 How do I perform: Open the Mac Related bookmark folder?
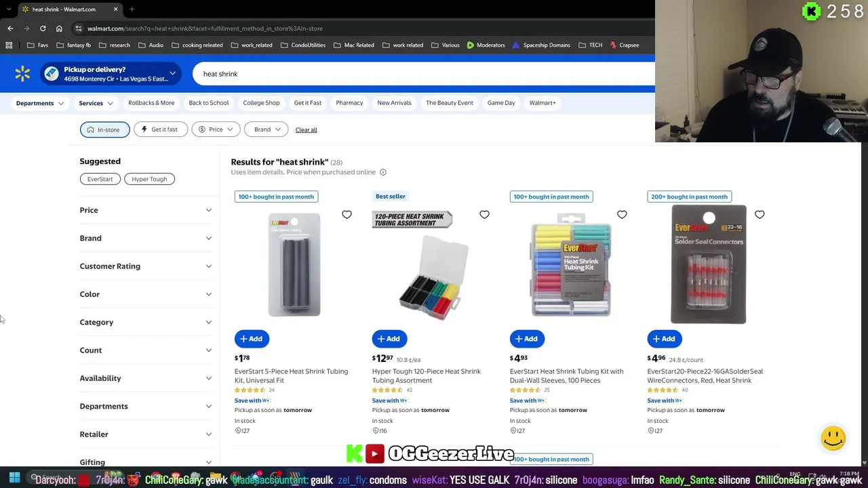353,45
